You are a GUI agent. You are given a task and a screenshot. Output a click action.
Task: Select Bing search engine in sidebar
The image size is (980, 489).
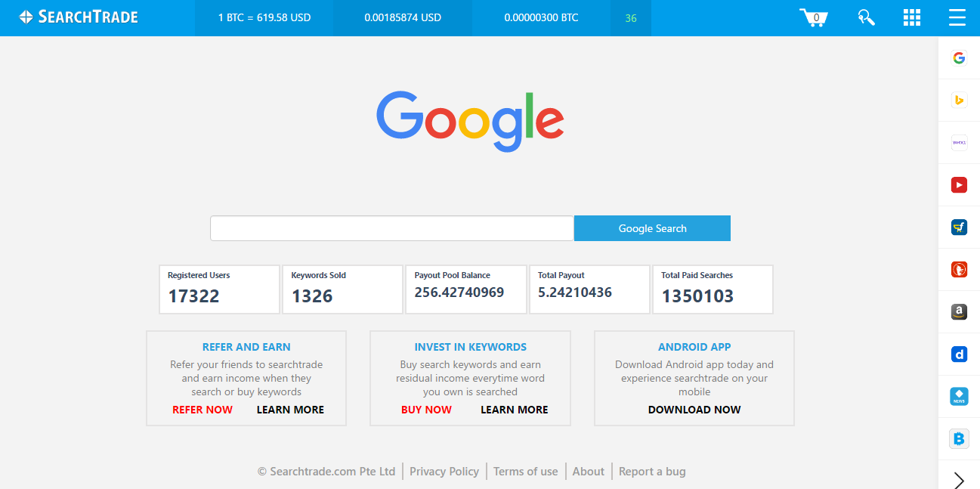[959, 100]
